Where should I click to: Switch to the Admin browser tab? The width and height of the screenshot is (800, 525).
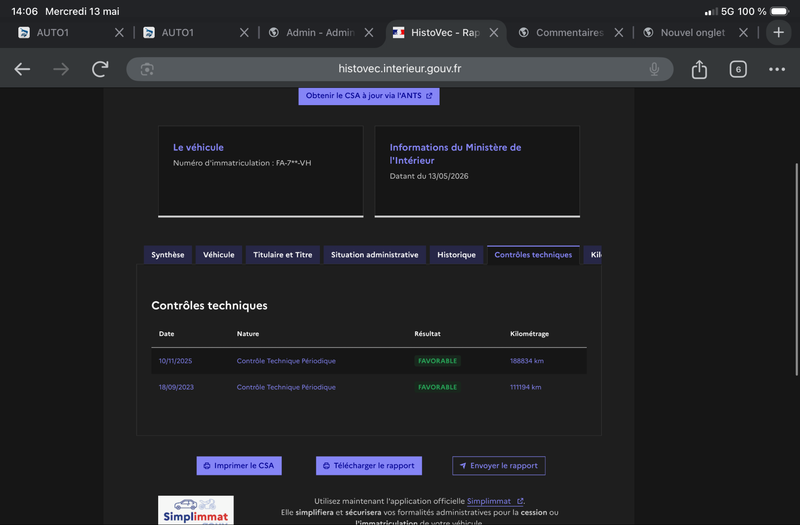(320, 33)
